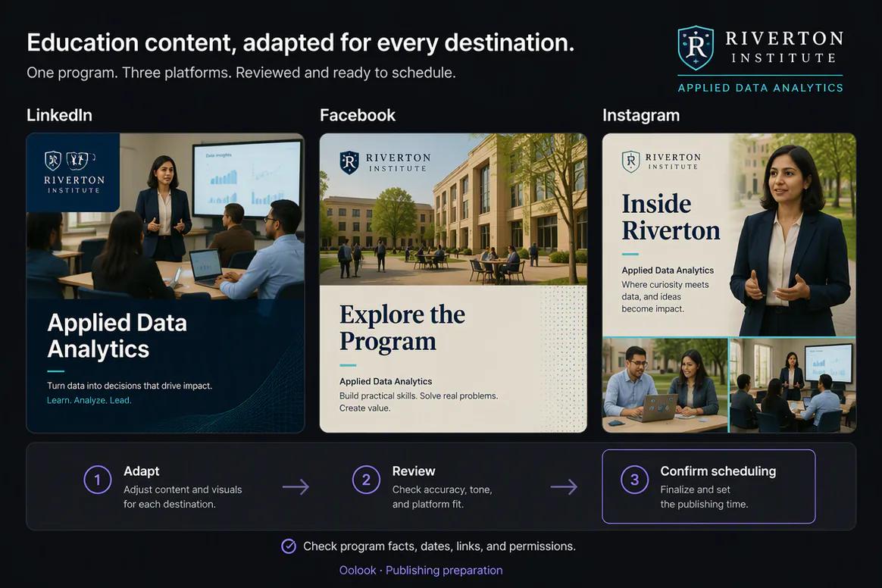Screen dimensions: 882x588
Task: Click the Oolook Publishing preparation footer text
Action: (421, 570)
